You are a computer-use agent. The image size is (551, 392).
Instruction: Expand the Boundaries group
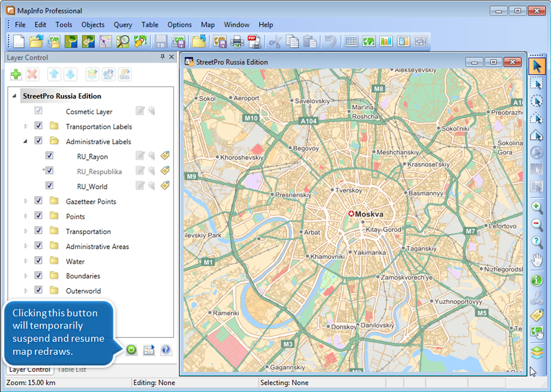pyautogui.click(x=25, y=276)
